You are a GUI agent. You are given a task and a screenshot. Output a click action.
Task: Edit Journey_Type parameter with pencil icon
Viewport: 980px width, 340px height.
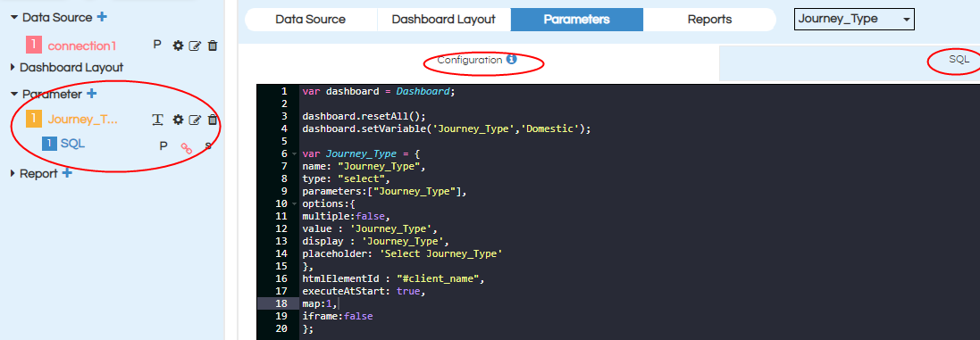(x=195, y=120)
